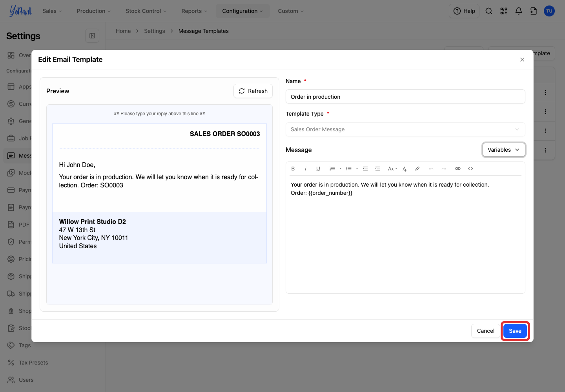Open the QR code scanner icon
The width and height of the screenshot is (565, 392).
[504, 11]
